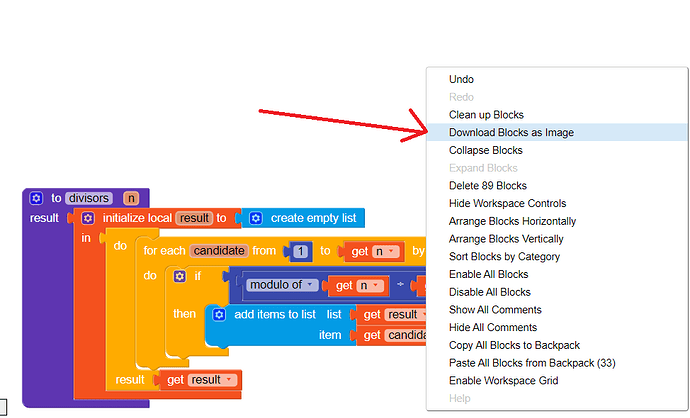
Task: Click result variable name in initialize local
Action: coord(194,218)
